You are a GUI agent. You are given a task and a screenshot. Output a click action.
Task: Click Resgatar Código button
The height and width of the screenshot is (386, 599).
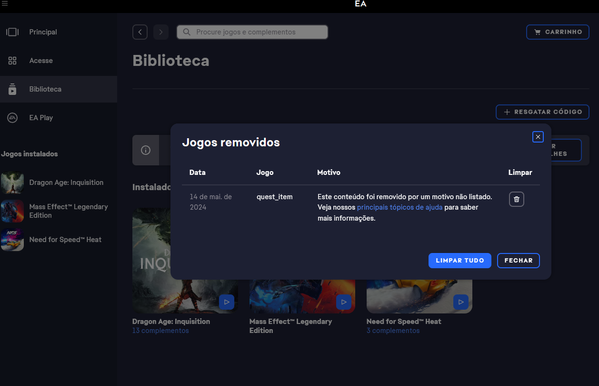(x=542, y=112)
